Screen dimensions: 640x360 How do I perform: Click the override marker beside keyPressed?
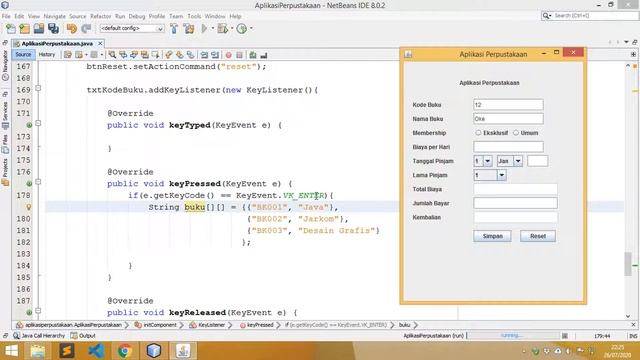pyautogui.click(x=29, y=184)
